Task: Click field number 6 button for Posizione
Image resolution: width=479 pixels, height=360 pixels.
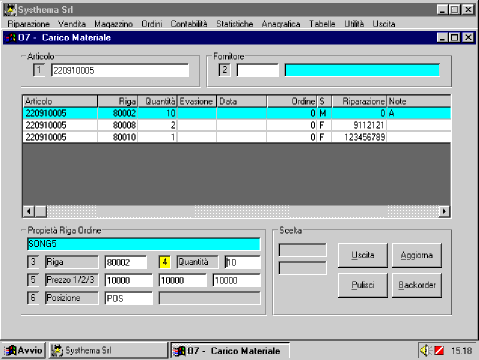Action: pos(33,298)
